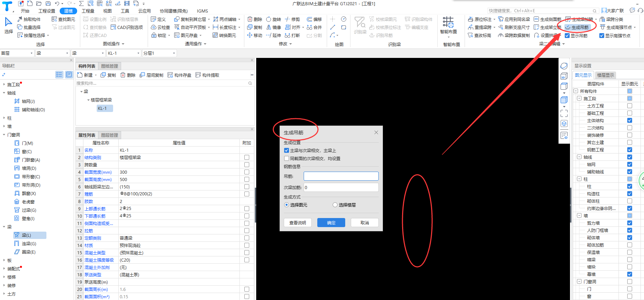Image resolution: width=644 pixels, height=300 pixels.
Task: Select the 旋转 rotate tool
Action: pyautogui.click(x=274, y=19)
